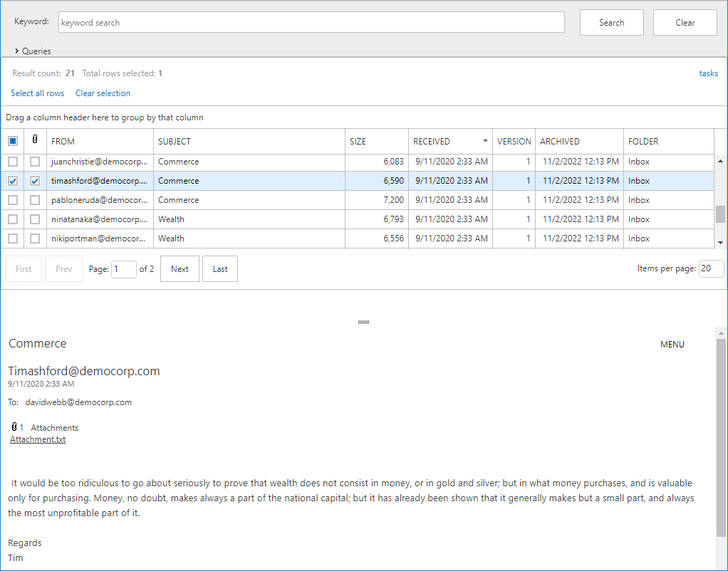Image resolution: width=728 pixels, height=571 pixels.
Task: Open the Attachment.txt link
Action: click(38, 439)
